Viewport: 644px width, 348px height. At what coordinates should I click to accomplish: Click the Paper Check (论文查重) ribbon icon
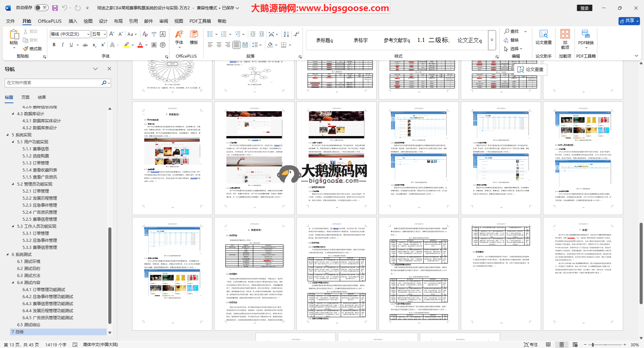(x=543, y=37)
